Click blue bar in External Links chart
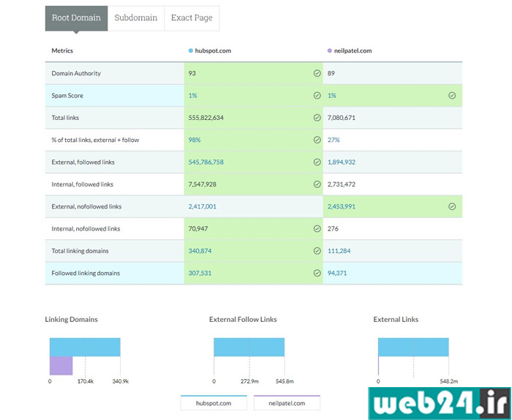This screenshot has width=512, height=420. (x=413, y=347)
